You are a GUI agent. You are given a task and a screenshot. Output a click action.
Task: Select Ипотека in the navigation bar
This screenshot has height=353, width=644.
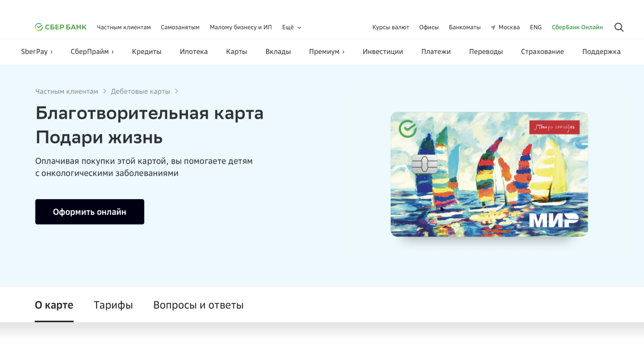click(x=194, y=52)
